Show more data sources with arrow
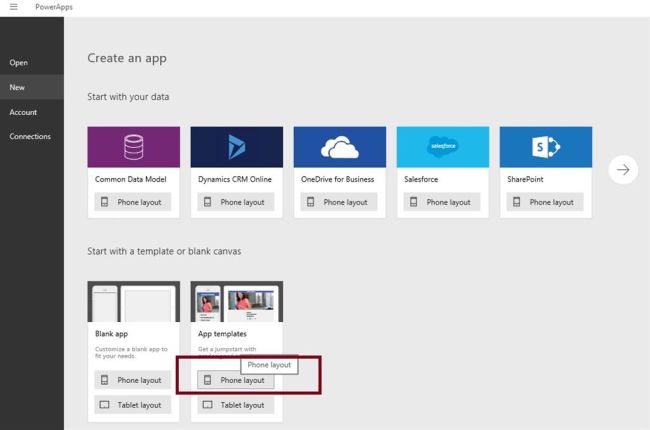Screen dimensions: 650x430 [623, 170]
